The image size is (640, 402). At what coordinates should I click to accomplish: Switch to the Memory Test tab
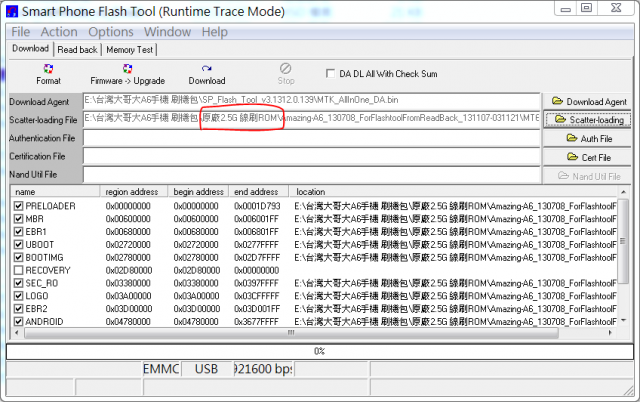click(129, 50)
